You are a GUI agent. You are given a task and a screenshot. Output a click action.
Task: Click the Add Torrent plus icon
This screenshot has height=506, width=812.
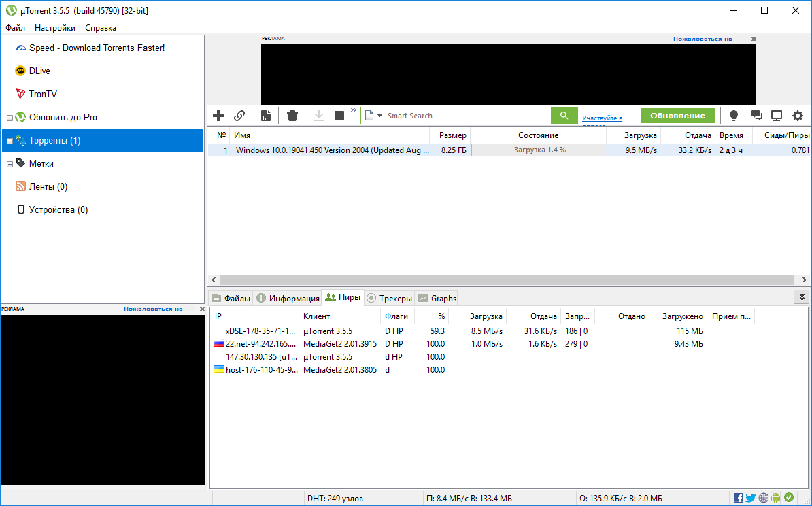[218, 116]
